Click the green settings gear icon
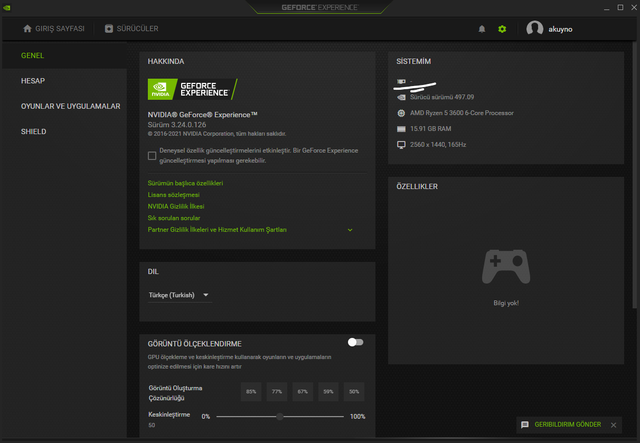 pos(502,29)
